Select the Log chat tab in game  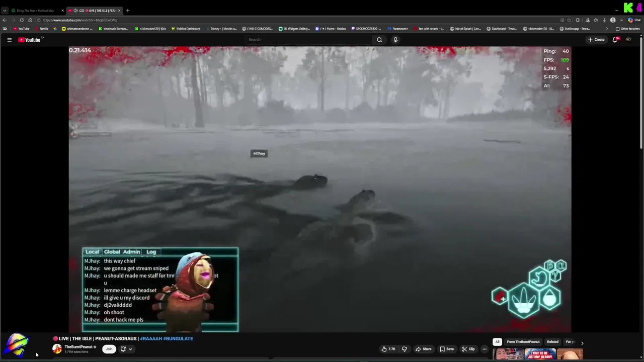151,252
